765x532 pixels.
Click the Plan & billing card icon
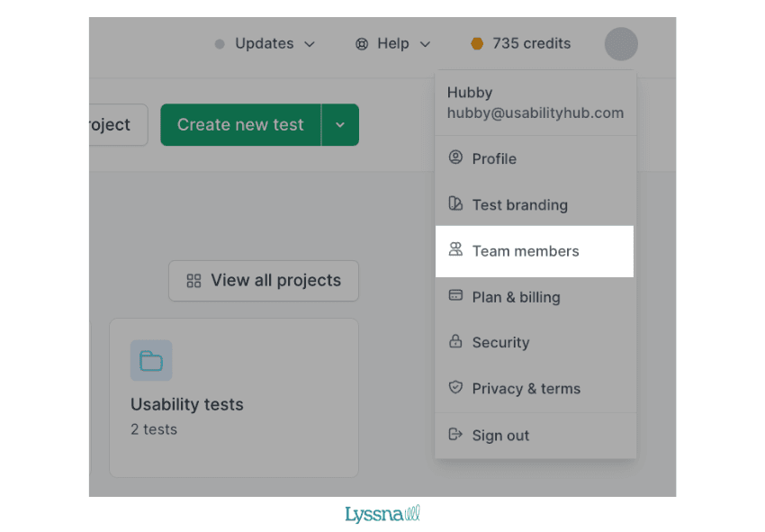(455, 296)
